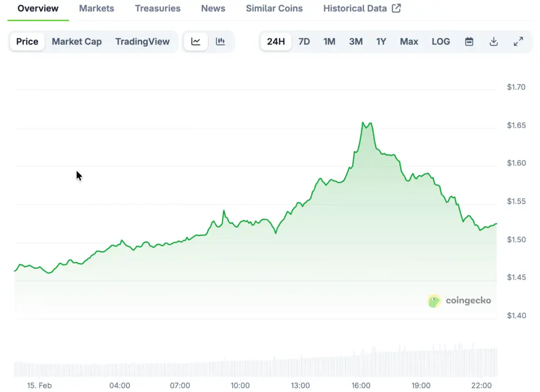The height and width of the screenshot is (392, 540).
Task: Open the calendar date range picker
Action: 469,42
